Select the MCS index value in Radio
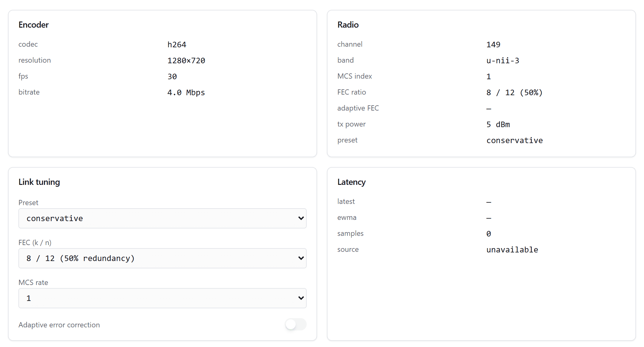 (x=489, y=76)
